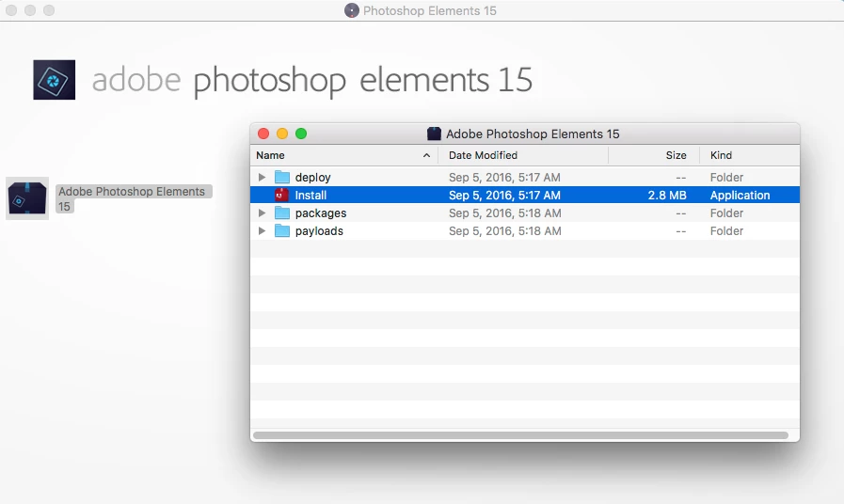Click the horizontal scrollbar in Finder window
The image size is (844, 504).
coord(520,435)
